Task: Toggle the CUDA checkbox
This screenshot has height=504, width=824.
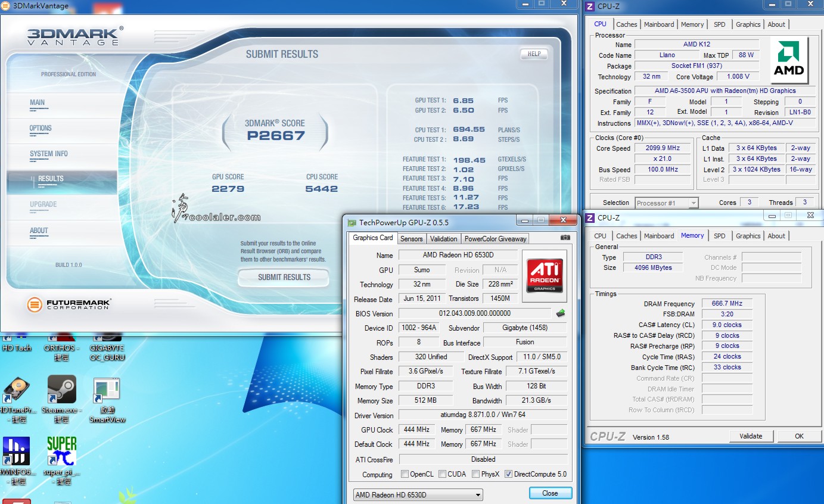Action: 443,474
